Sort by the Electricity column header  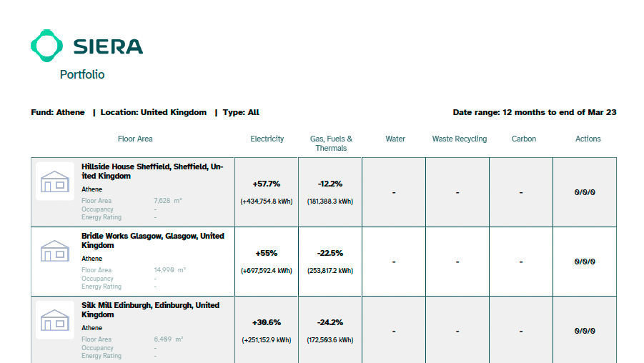pos(267,139)
